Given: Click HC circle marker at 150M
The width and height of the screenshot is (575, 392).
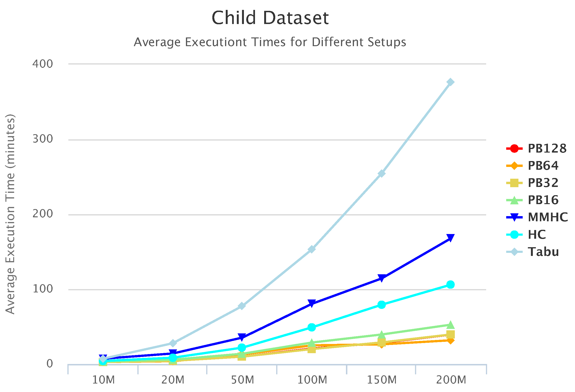Looking at the screenshot, I should click(382, 304).
